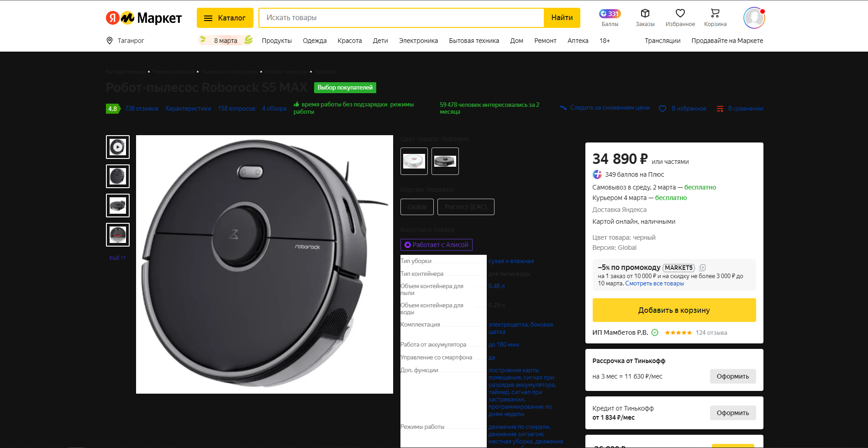Open the Roborock breadcrumb link
The width and height of the screenshot is (868, 448).
pyautogui.click(x=325, y=72)
